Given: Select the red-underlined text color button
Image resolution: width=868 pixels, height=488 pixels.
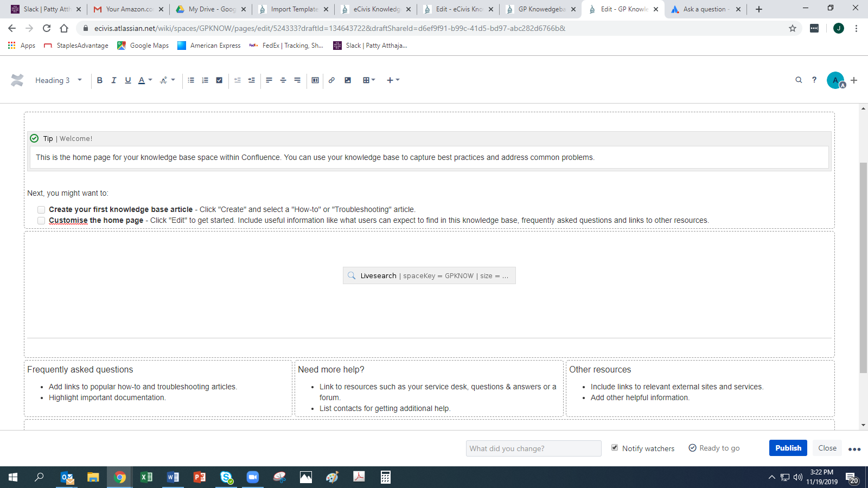Looking at the screenshot, I should tap(141, 80).
